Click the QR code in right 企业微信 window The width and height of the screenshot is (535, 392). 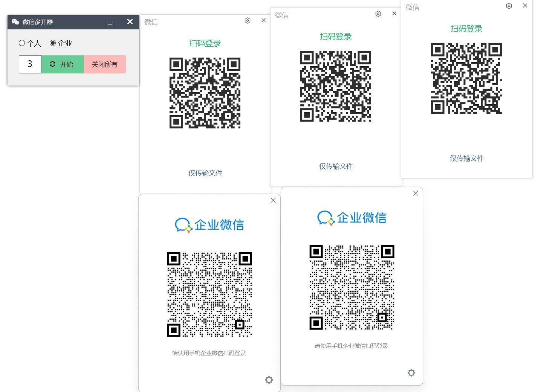(x=352, y=287)
